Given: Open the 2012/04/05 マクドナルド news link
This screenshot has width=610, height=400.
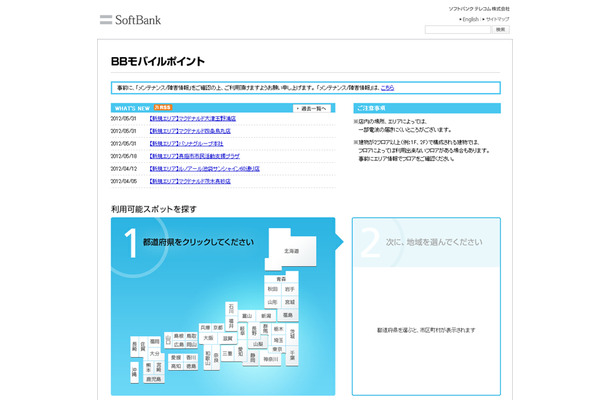Looking at the screenshot, I should coord(190,181).
